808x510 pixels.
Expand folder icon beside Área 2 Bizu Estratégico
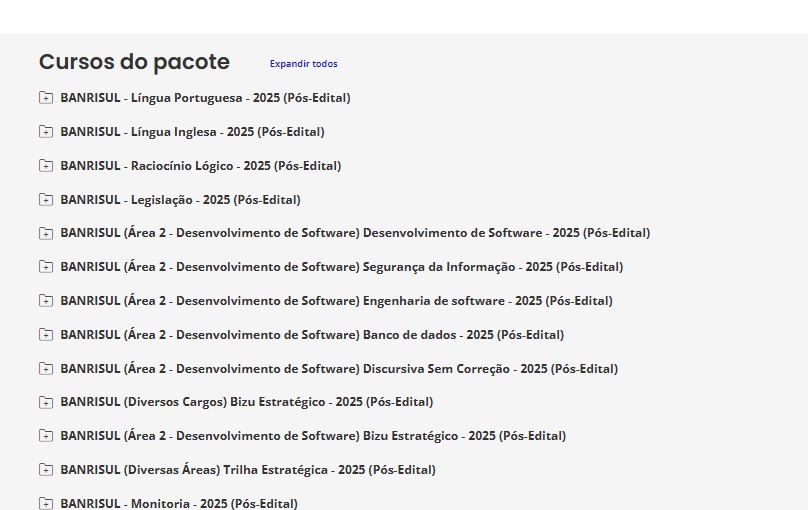[46, 436]
